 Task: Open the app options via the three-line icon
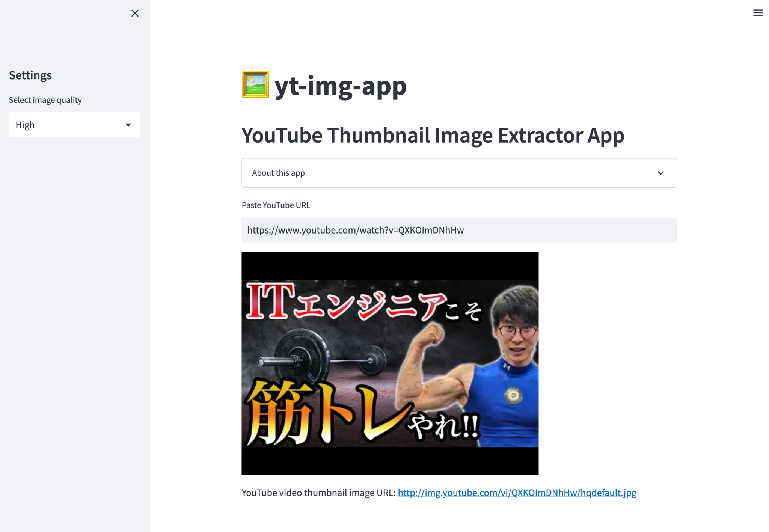tap(758, 12)
